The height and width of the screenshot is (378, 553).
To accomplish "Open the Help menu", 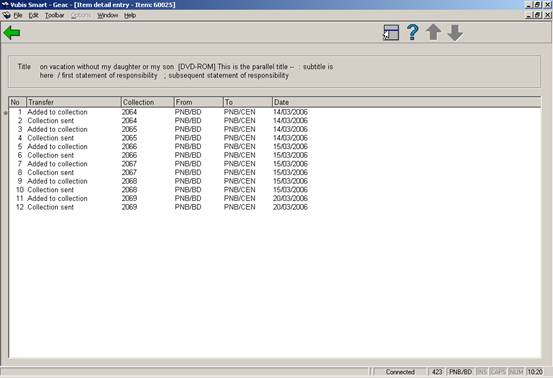I will pos(130,16).
